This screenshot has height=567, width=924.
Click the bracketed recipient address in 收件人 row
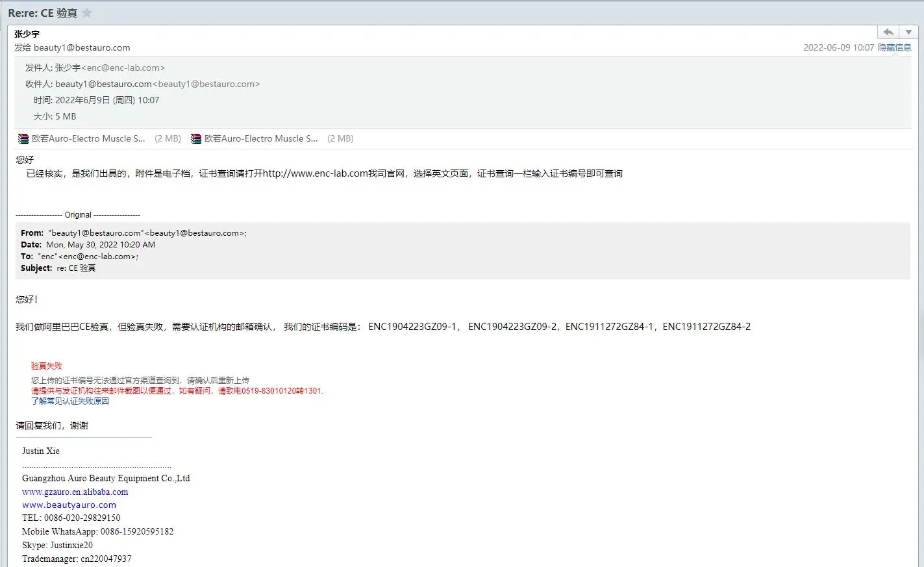(x=206, y=84)
